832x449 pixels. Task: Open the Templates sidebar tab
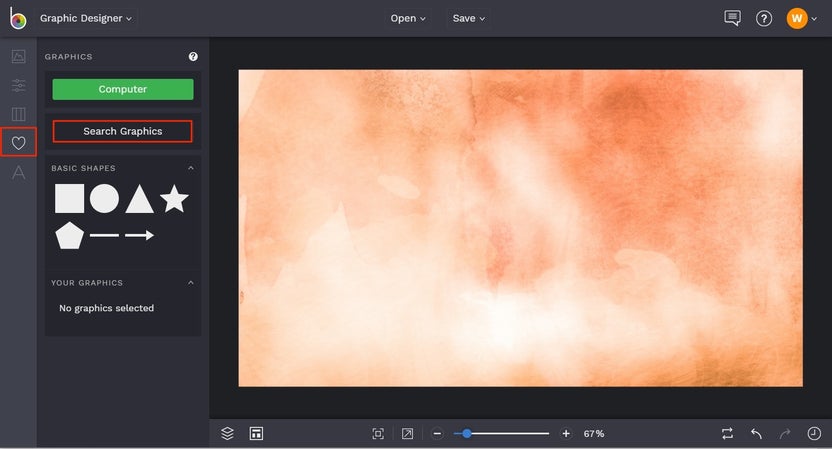(x=19, y=114)
